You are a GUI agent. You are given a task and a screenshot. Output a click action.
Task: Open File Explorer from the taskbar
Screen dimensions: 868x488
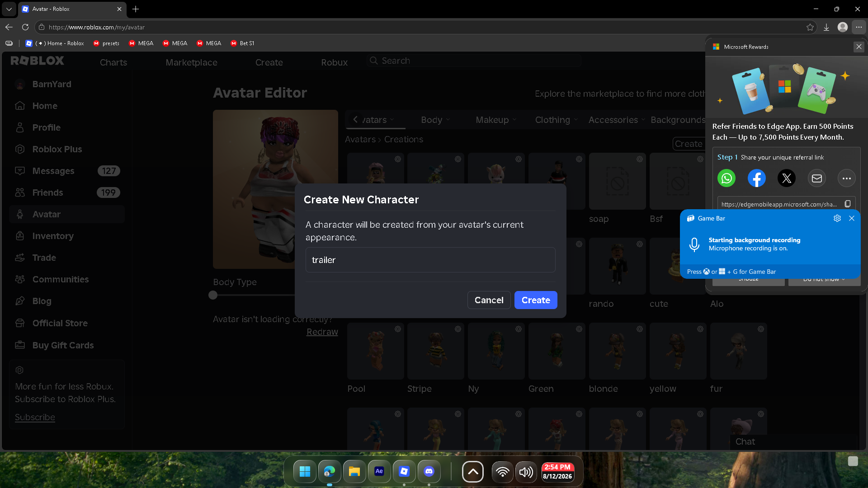click(354, 472)
